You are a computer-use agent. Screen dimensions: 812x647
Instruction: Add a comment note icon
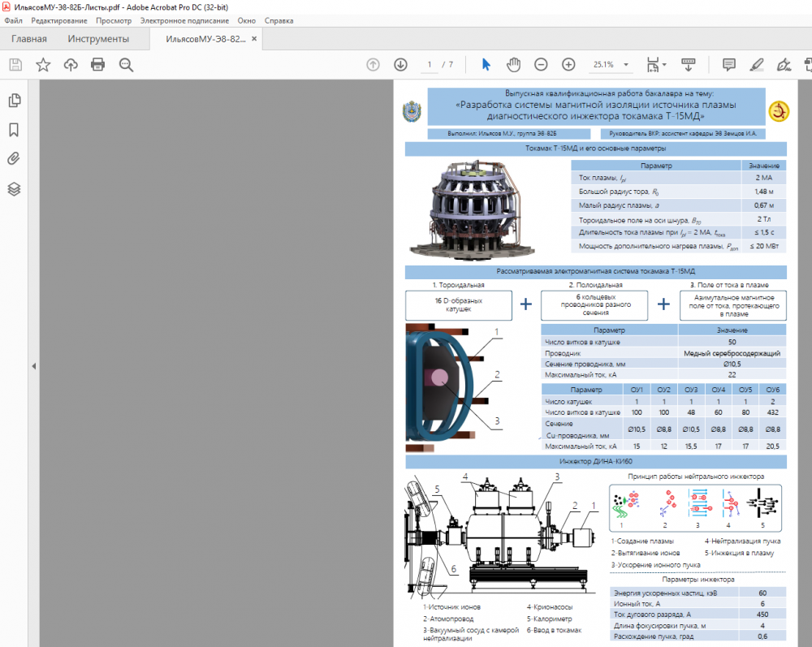click(729, 65)
